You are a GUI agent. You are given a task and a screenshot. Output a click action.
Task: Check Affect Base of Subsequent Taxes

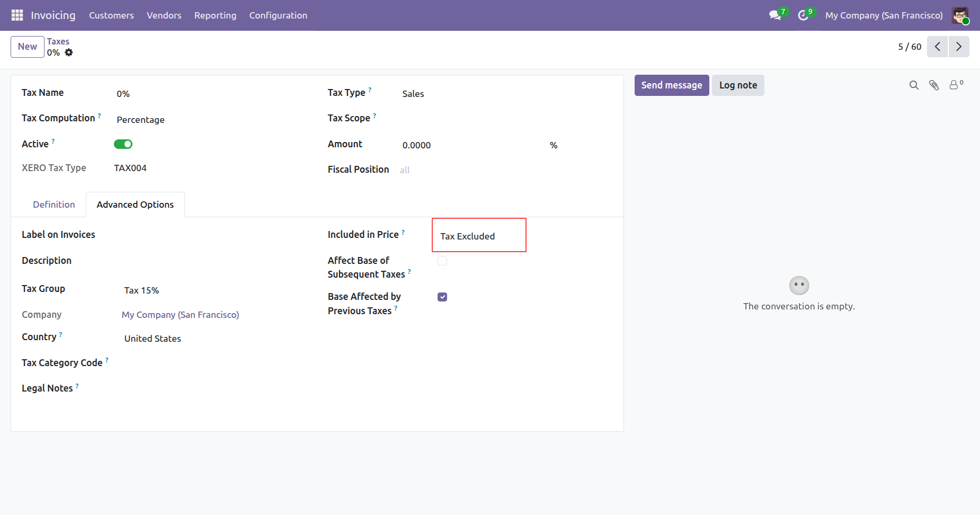tap(442, 261)
